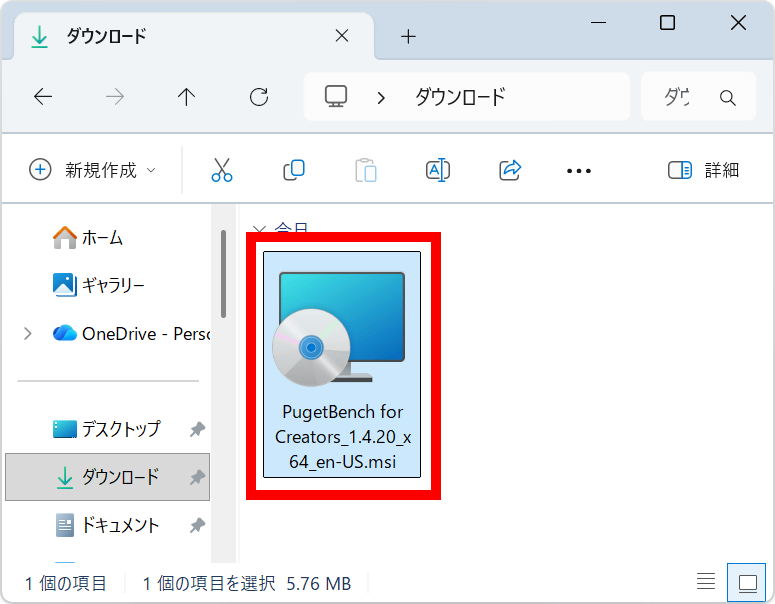Click the Cut scissors icon
The height and width of the screenshot is (604, 775).
(x=222, y=170)
